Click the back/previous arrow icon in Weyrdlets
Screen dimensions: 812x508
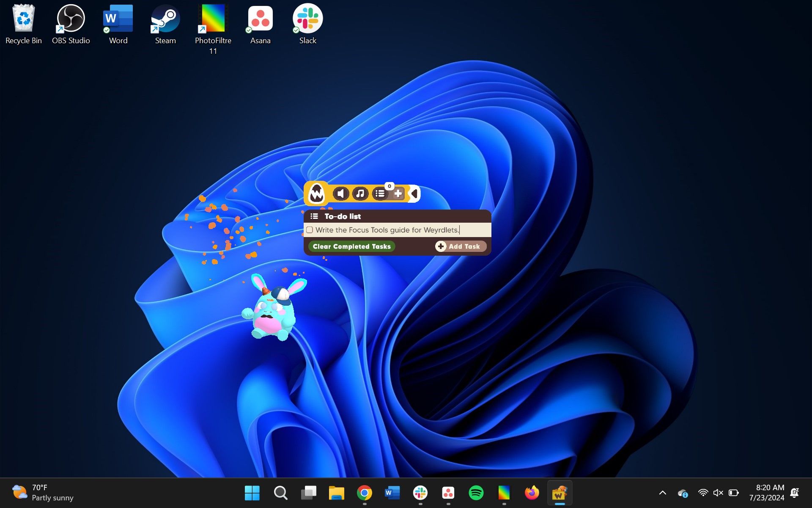pos(413,193)
